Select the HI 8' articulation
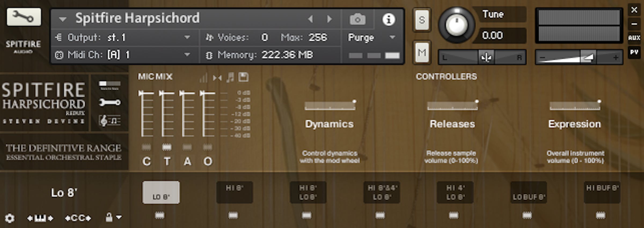The width and height of the screenshot is (644, 228). [x=235, y=192]
